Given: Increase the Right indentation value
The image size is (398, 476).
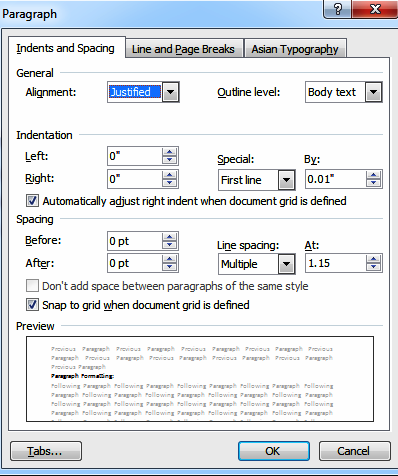Looking at the screenshot, I should 169,175.
